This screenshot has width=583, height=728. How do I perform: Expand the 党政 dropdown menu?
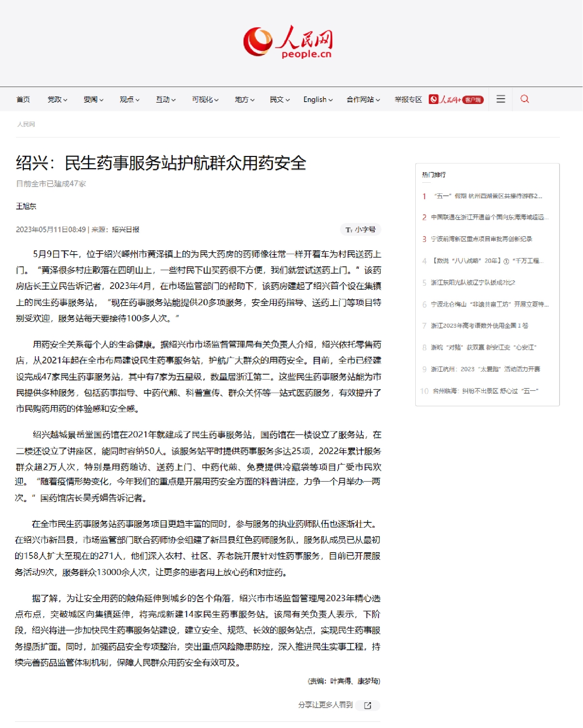pos(57,100)
